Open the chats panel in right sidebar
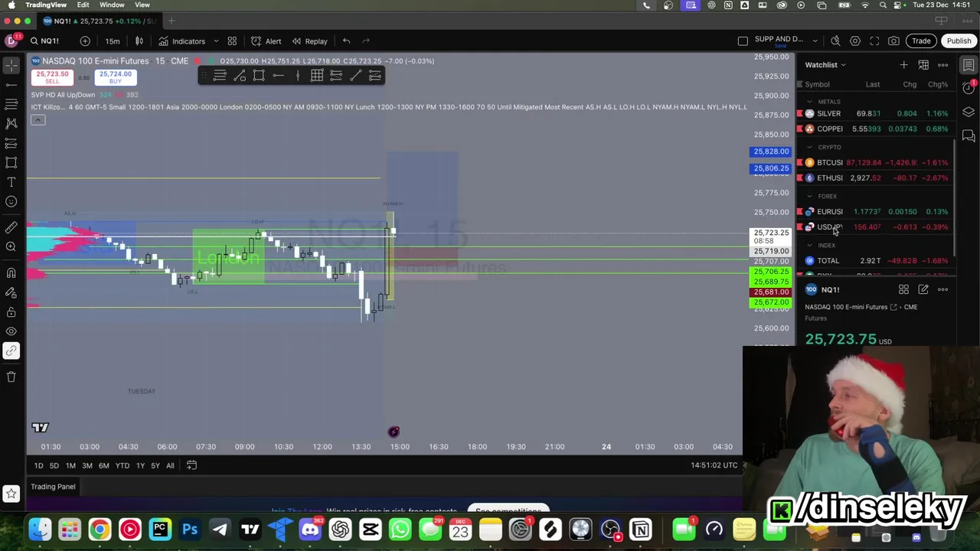The width and height of the screenshot is (980, 551). tap(969, 136)
